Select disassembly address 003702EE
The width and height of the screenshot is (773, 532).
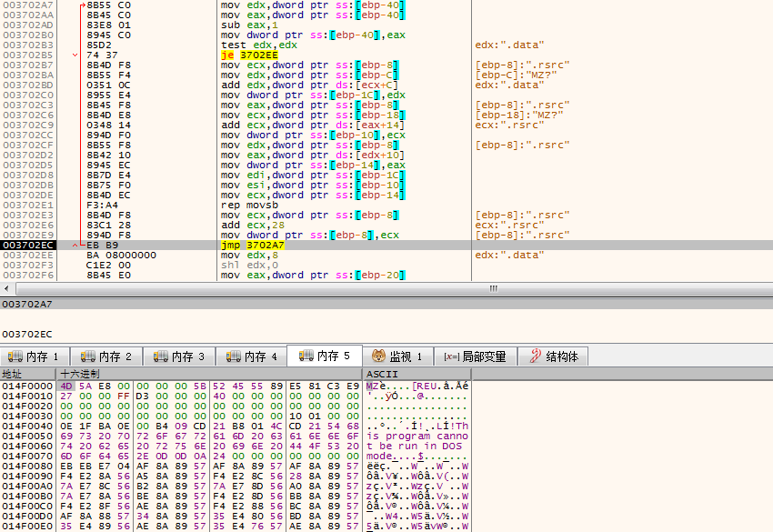coord(28,255)
